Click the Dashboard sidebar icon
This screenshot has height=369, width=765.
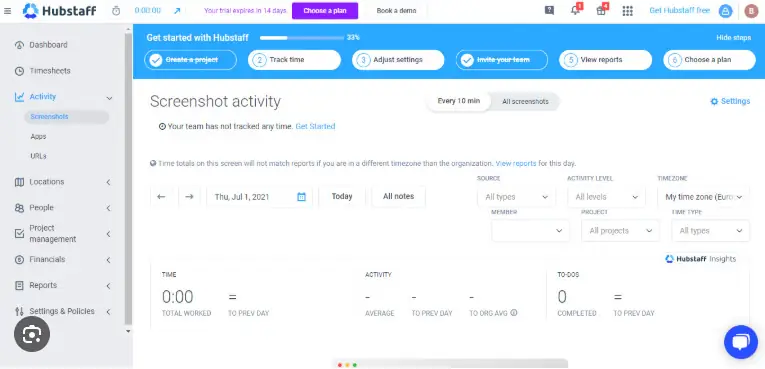20,45
